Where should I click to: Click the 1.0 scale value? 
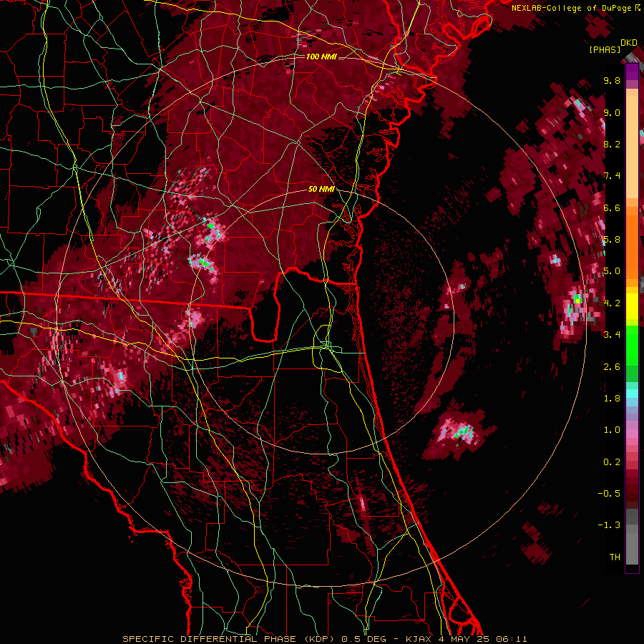click(612, 430)
